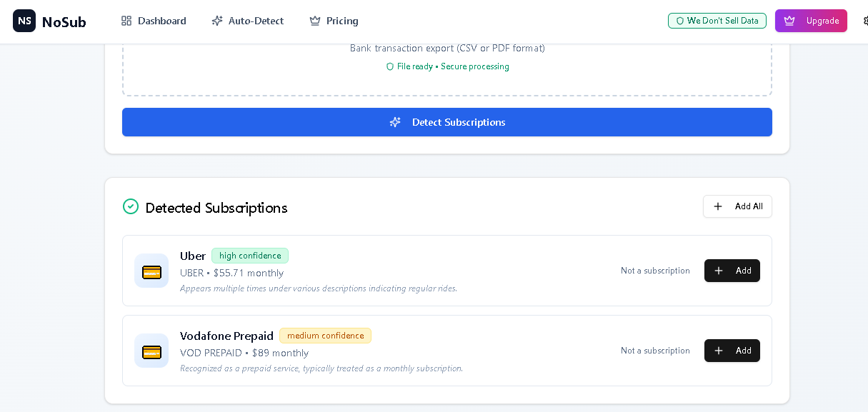Click the green checkmark beside Detected Subscriptions
Viewport: 868px width, 412px height.
[x=131, y=206]
